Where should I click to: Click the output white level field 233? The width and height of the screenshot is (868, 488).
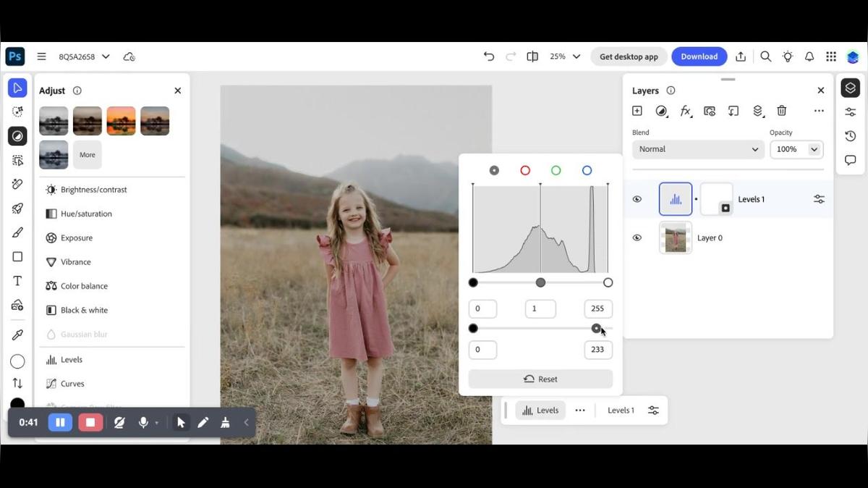(x=597, y=350)
